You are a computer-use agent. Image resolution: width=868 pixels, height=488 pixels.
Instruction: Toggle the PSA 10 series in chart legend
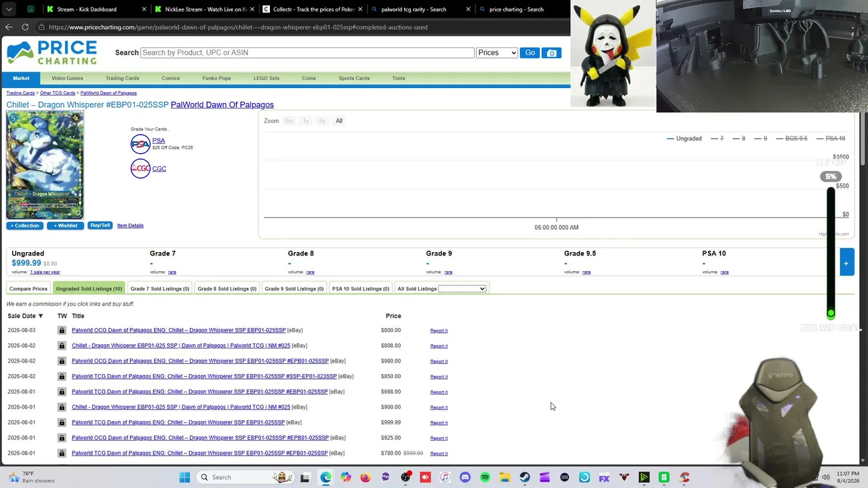tap(830, 138)
